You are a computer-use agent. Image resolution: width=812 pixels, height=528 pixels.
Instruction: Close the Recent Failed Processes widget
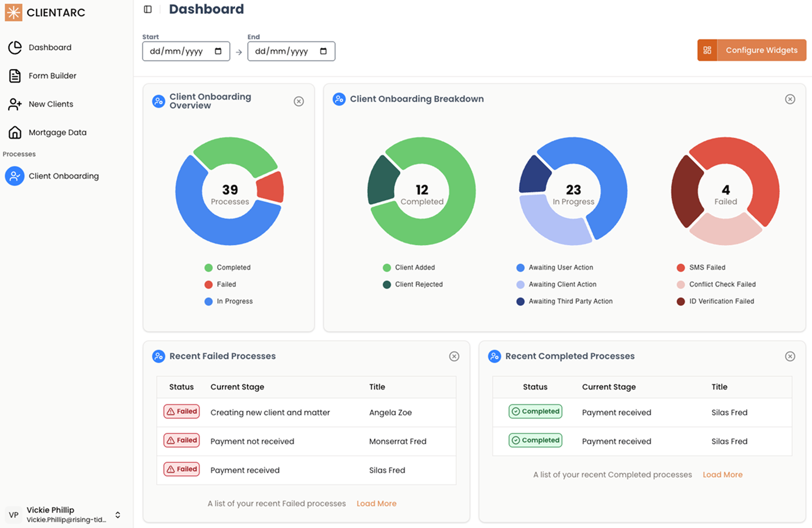click(454, 356)
